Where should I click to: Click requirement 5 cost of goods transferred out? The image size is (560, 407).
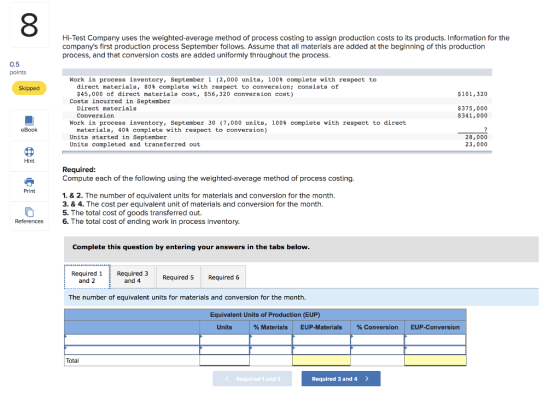coord(132,213)
